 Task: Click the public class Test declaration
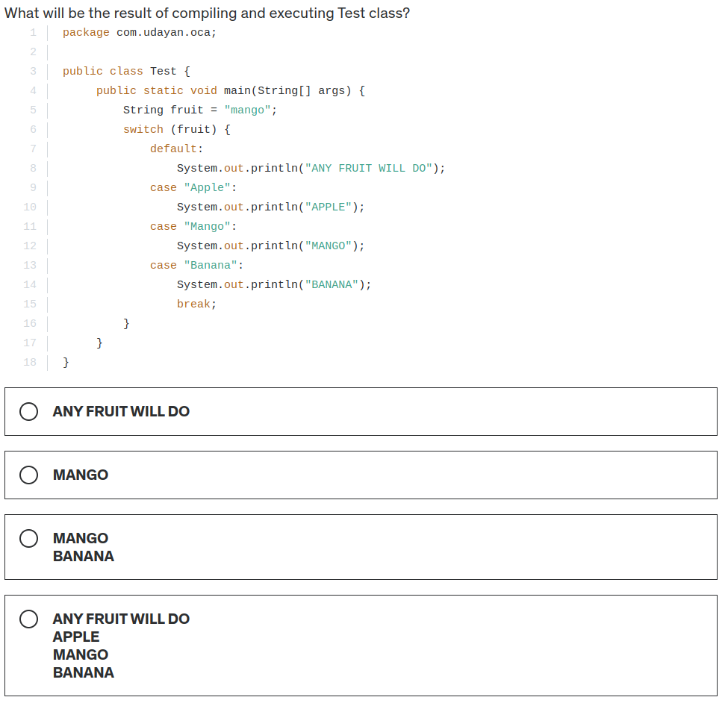pyautogui.click(x=126, y=72)
